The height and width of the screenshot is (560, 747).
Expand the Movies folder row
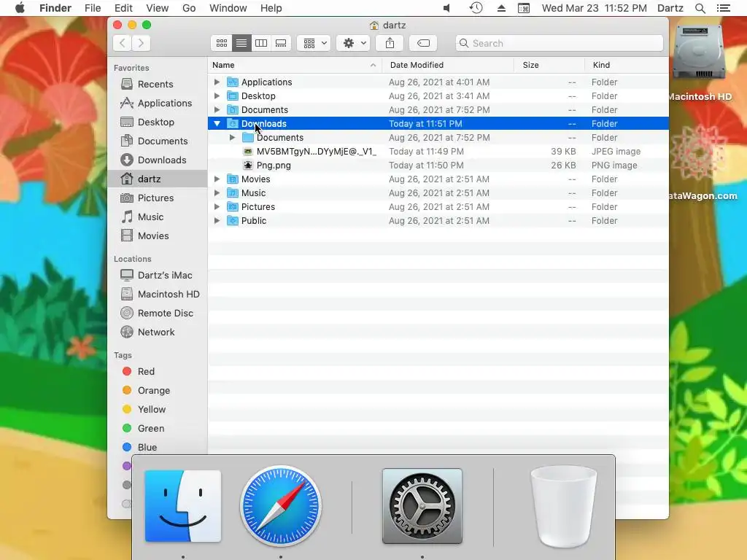pos(217,179)
